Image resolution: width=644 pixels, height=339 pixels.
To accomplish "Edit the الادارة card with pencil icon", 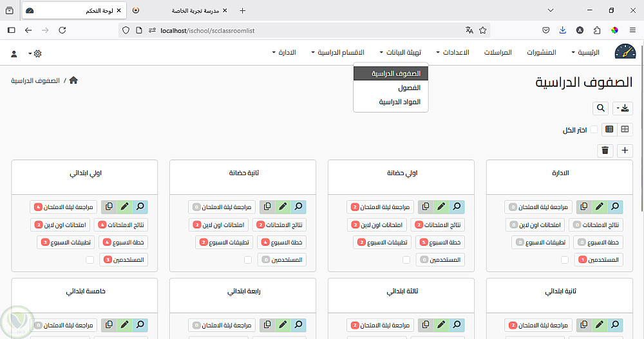I will point(599,206).
